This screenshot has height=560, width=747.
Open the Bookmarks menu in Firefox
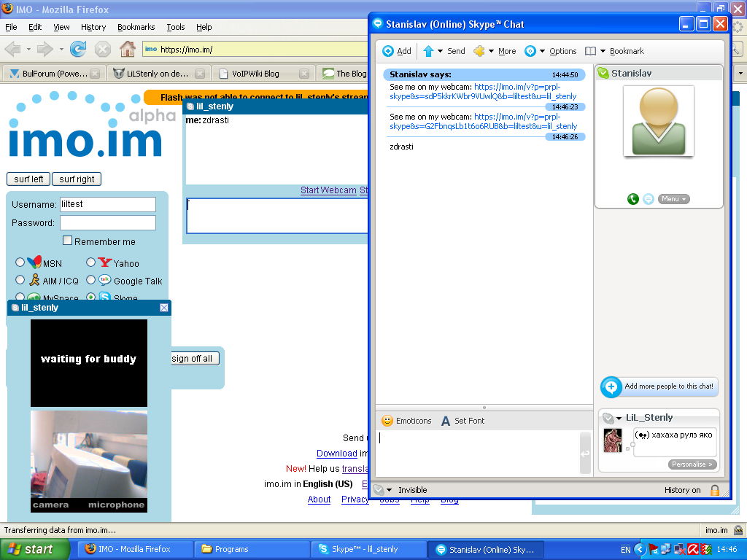pos(136,27)
